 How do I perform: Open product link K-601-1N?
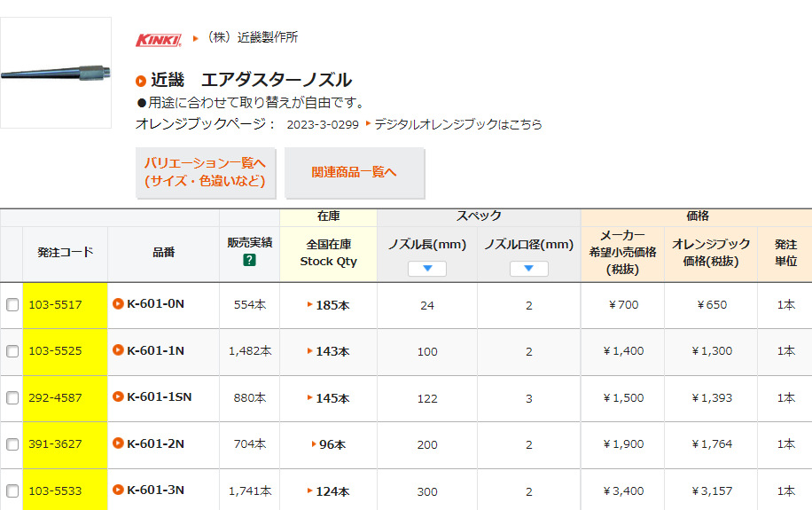(x=155, y=350)
